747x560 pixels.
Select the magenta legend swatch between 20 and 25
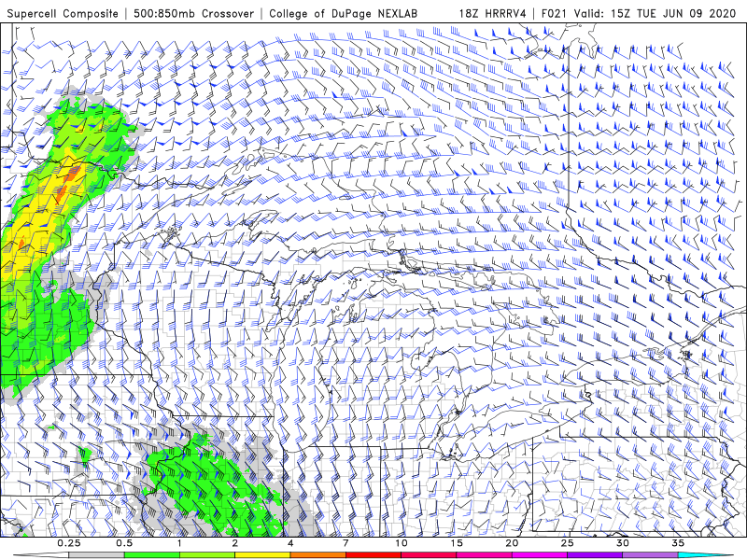[x=540, y=555]
